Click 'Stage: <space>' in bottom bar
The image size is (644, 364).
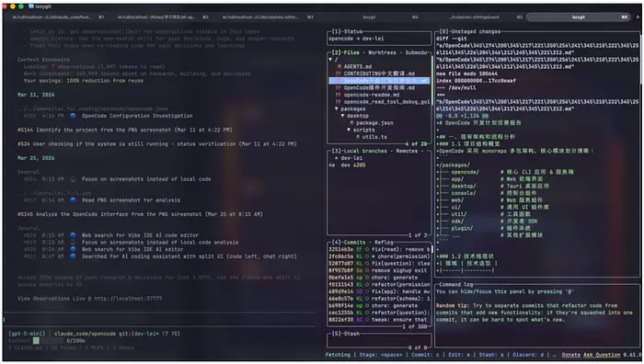381,355
